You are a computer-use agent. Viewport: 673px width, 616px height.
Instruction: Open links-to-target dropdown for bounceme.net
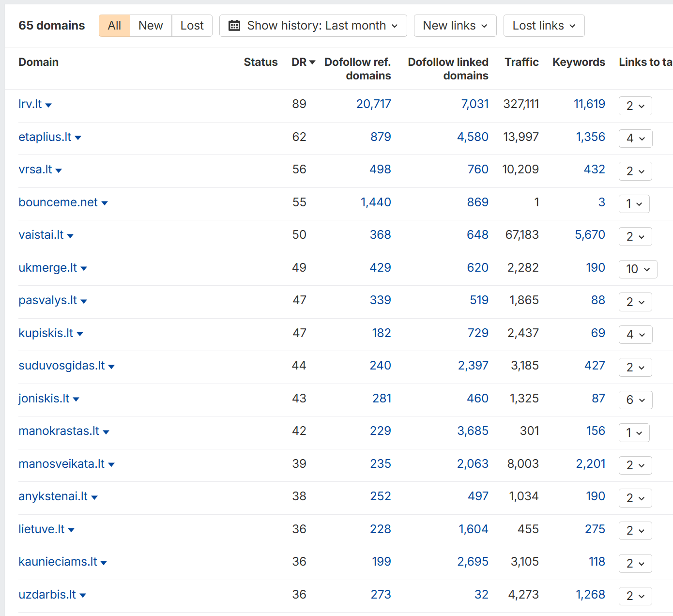point(634,204)
